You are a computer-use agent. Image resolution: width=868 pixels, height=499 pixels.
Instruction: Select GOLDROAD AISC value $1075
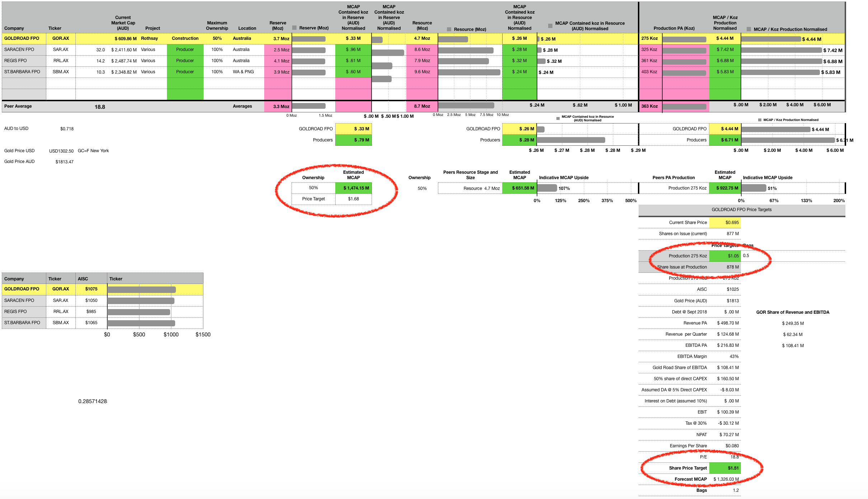tap(91, 289)
